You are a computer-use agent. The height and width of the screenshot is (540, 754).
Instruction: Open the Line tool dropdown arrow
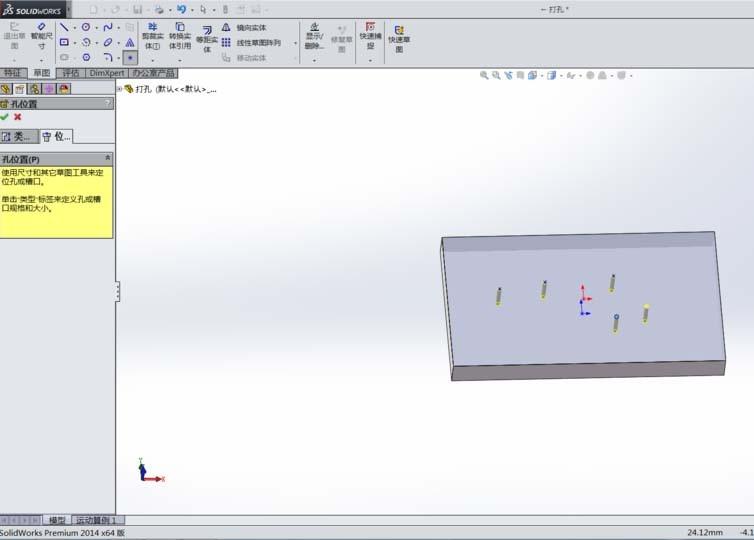pyautogui.click(x=75, y=27)
